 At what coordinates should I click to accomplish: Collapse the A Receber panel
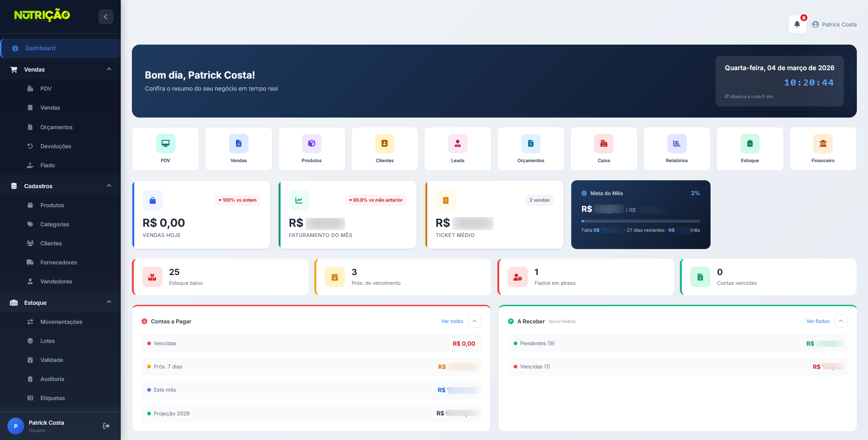pos(841,321)
